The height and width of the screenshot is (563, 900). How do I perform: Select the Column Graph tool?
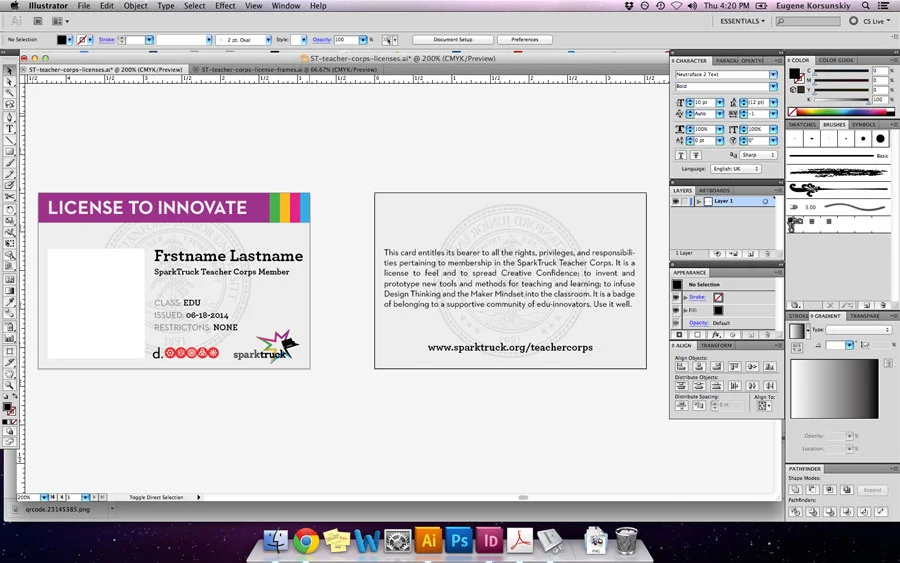(x=9, y=338)
